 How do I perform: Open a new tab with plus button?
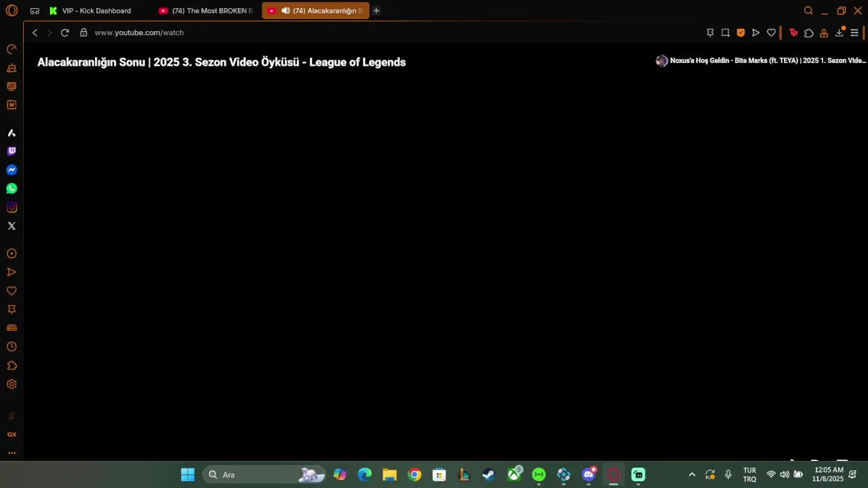click(376, 11)
